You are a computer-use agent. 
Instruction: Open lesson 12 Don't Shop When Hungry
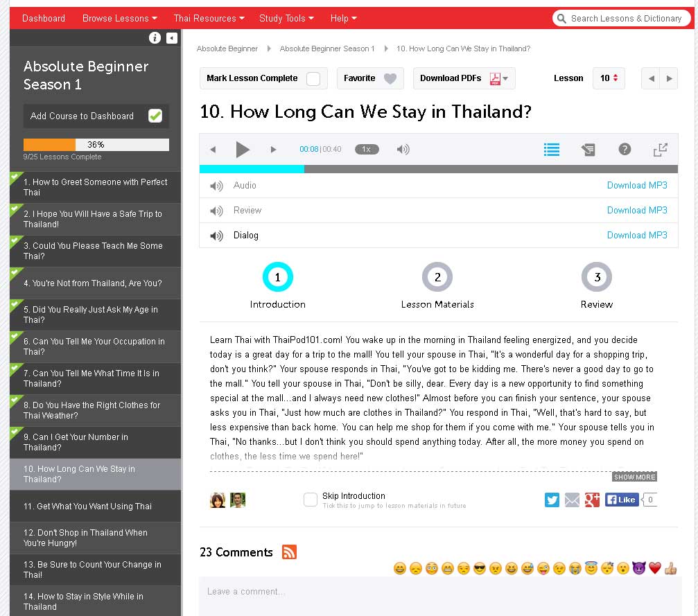pyautogui.click(x=95, y=538)
